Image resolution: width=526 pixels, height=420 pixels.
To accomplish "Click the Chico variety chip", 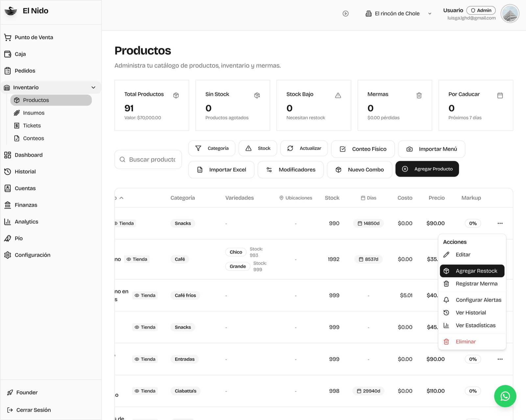I will tap(236, 252).
